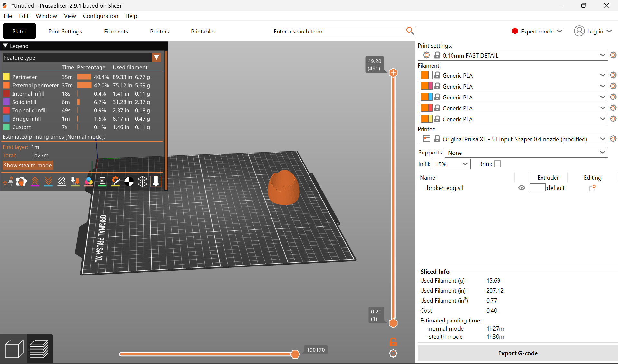Viewport: 618px width, 364px height.
Task: Switch to the Print Settings tab
Action: pyautogui.click(x=65, y=31)
